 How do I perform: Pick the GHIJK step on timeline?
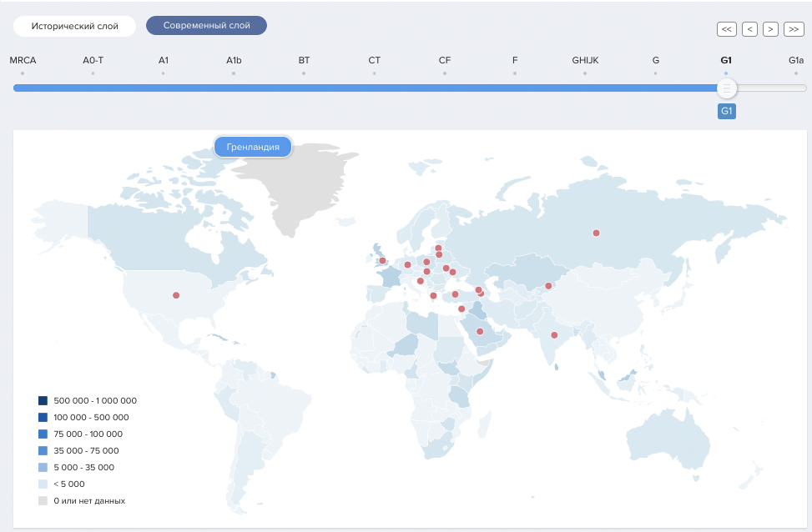pos(585,61)
